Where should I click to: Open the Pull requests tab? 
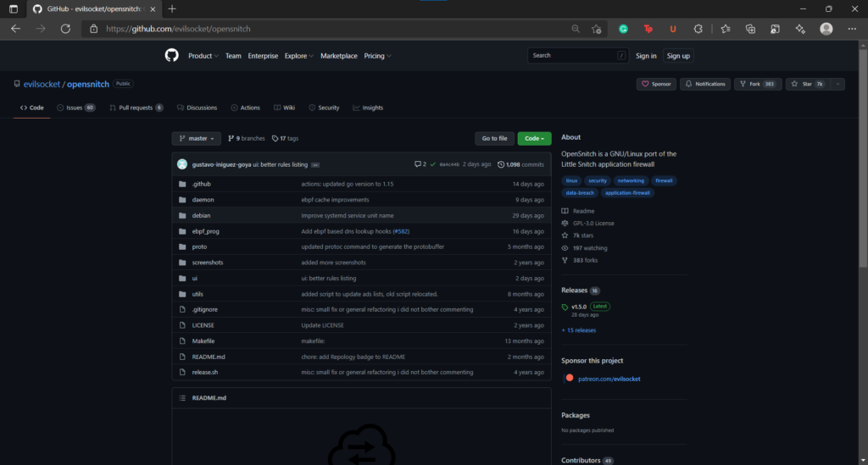coord(136,108)
